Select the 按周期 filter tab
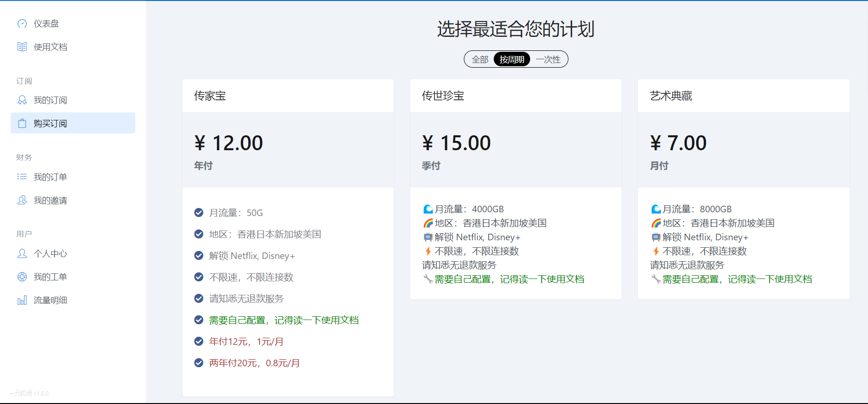The height and width of the screenshot is (404, 868). click(512, 60)
